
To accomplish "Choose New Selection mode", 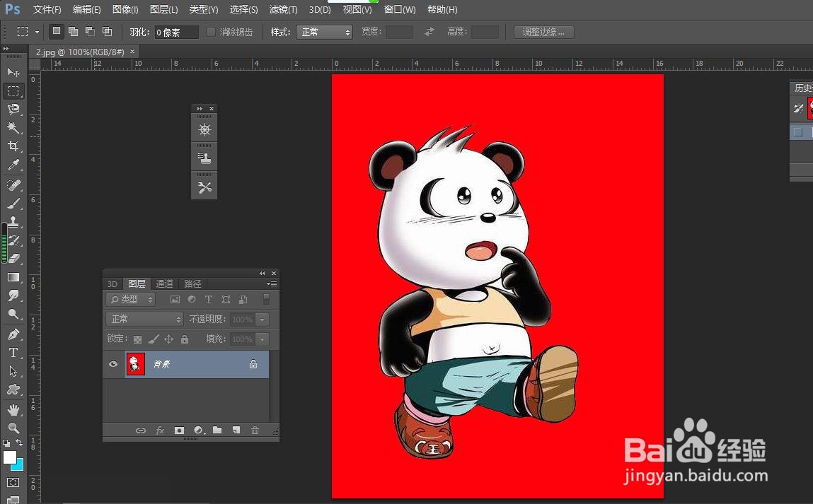I will pyautogui.click(x=57, y=31).
